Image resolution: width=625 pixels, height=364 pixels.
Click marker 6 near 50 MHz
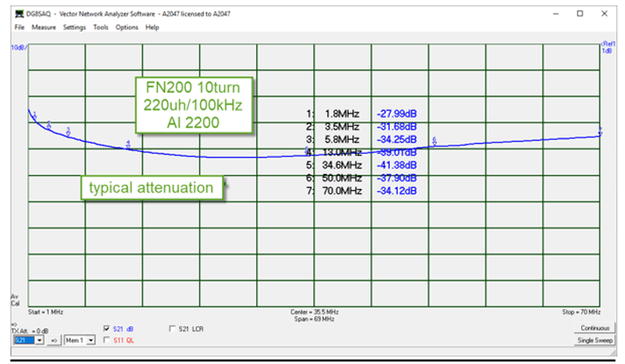pos(434,141)
